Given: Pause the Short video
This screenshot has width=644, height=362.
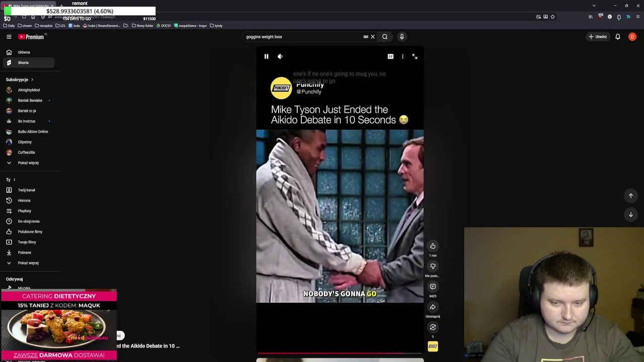Looking at the screenshot, I should (266, 56).
